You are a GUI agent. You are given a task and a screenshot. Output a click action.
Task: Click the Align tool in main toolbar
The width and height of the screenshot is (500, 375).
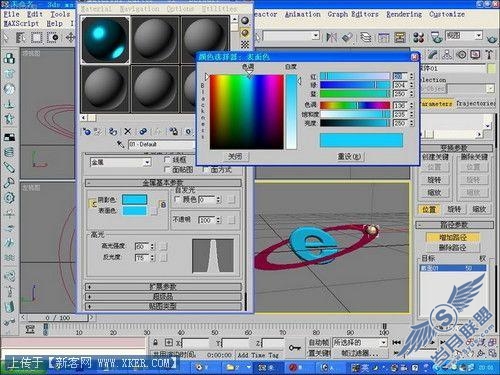[x=347, y=37]
